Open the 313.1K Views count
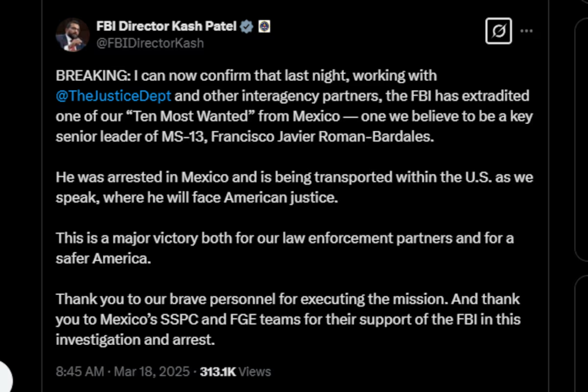 (x=235, y=371)
